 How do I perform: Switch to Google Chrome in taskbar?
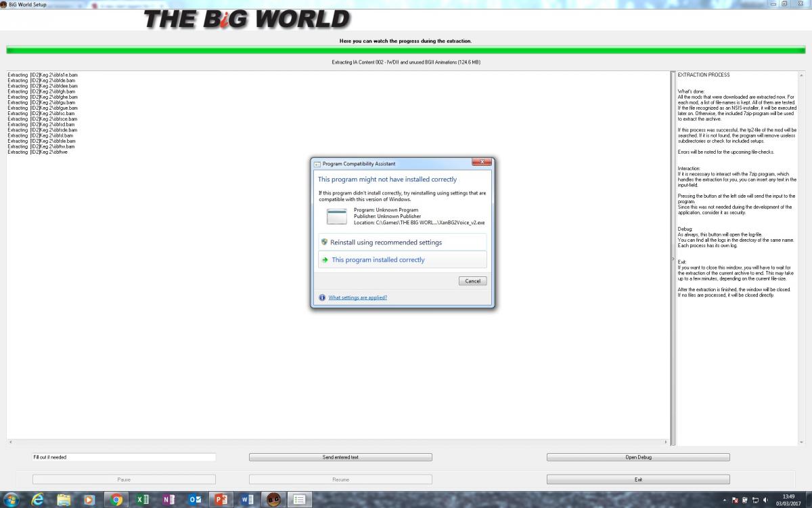116,500
